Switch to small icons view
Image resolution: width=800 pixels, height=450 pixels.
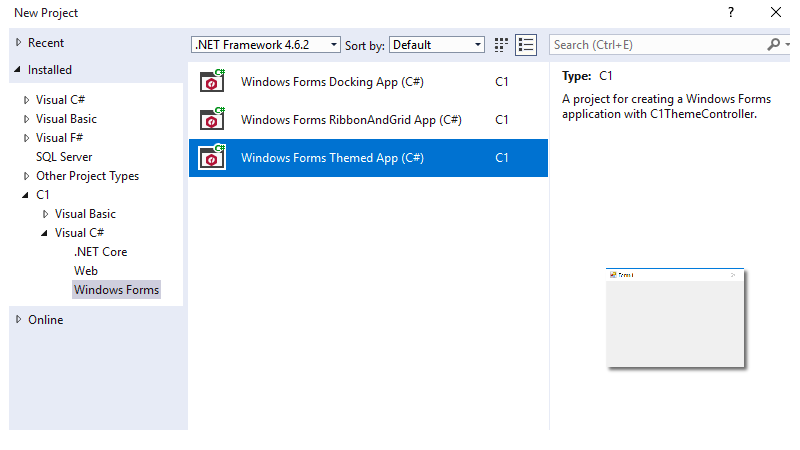click(x=502, y=45)
